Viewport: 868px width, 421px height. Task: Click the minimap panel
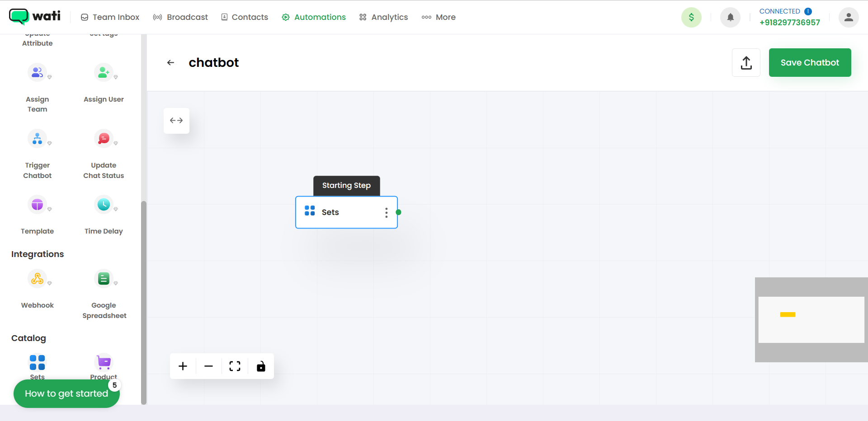tap(811, 320)
